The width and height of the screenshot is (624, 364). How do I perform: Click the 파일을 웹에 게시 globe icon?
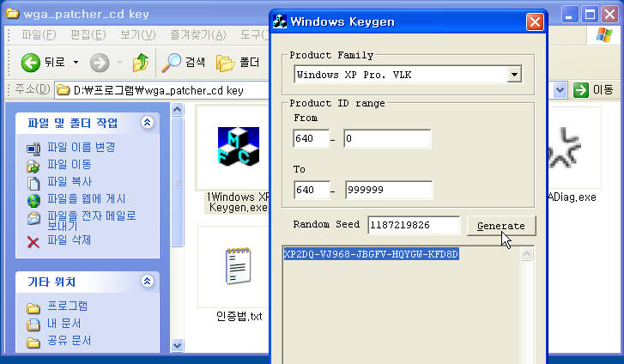[x=33, y=200]
